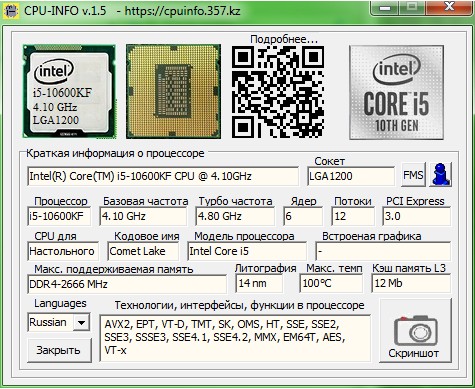Click the Подробнее... label above QR code

284,39
